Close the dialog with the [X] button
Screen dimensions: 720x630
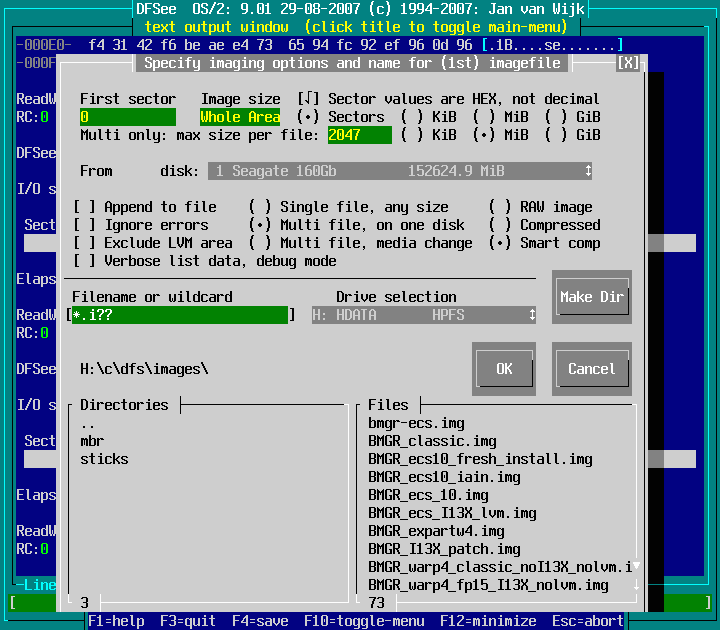coord(627,63)
